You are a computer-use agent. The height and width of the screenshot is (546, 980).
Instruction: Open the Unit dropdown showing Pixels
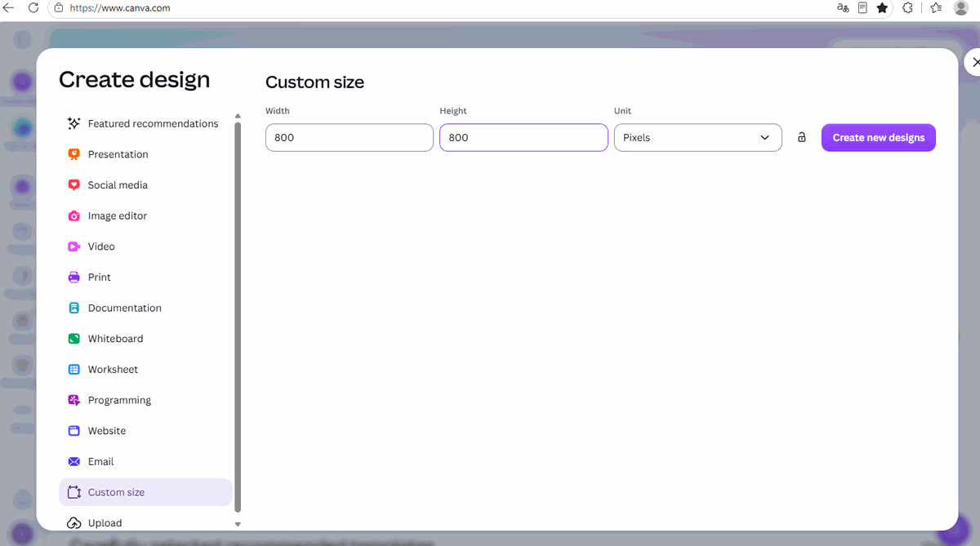[x=698, y=138]
